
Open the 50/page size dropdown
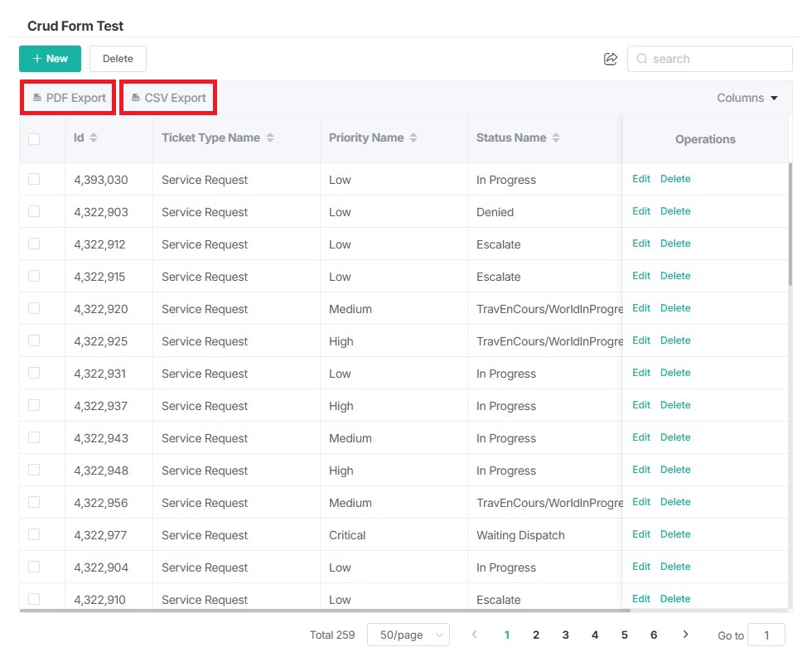click(x=408, y=635)
